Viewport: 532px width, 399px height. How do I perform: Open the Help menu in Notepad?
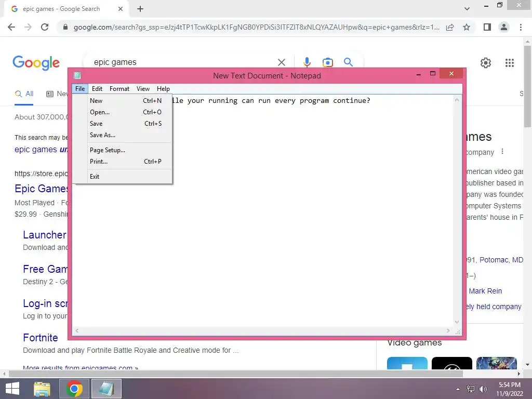[x=163, y=88]
